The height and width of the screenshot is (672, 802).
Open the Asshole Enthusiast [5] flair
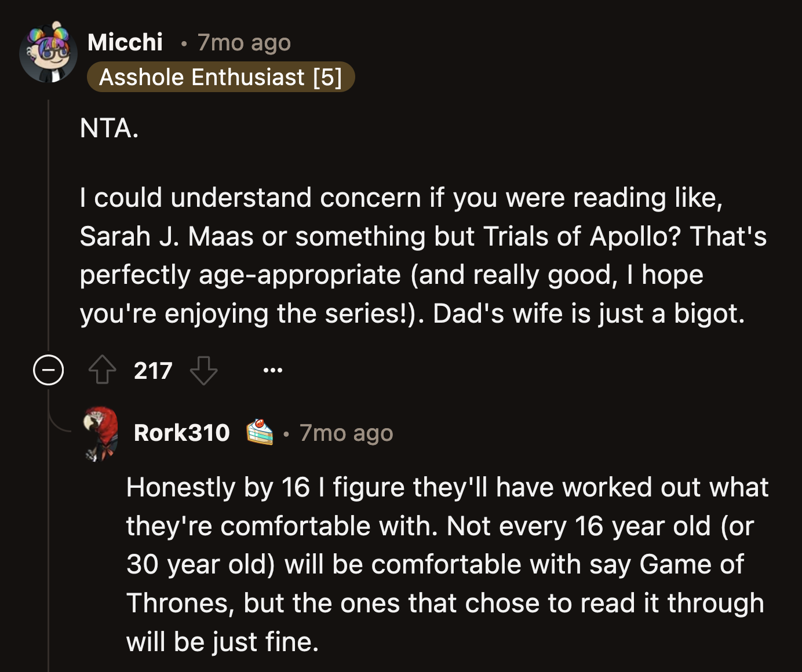click(222, 76)
